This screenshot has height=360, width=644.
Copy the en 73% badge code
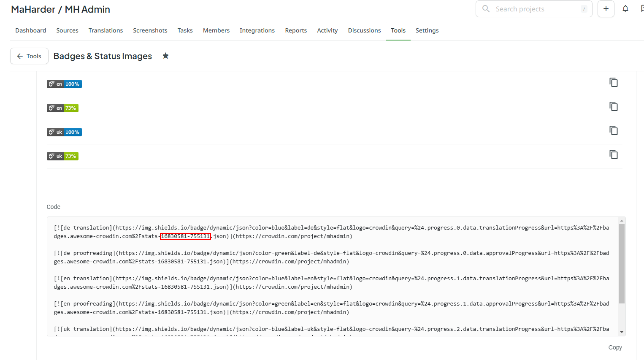(x=614, y=107)
